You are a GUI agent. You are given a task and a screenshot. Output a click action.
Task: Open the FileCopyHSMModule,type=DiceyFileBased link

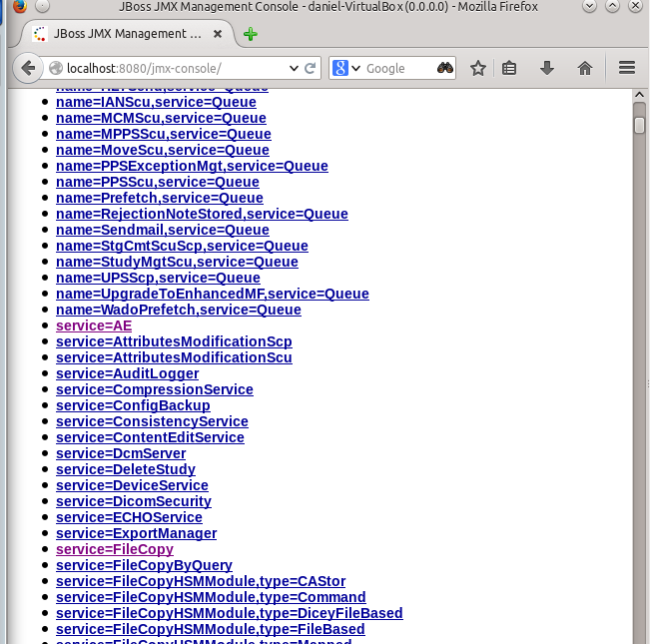230,613
